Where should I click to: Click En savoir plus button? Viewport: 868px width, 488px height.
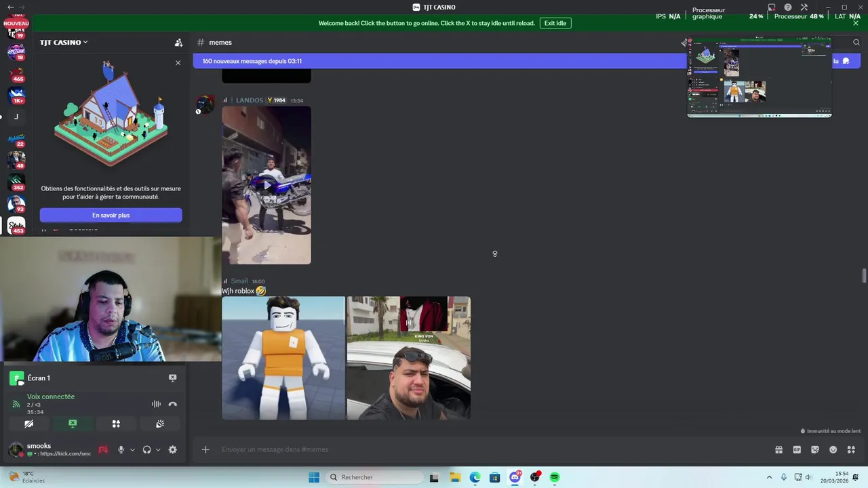coord(111,215)
